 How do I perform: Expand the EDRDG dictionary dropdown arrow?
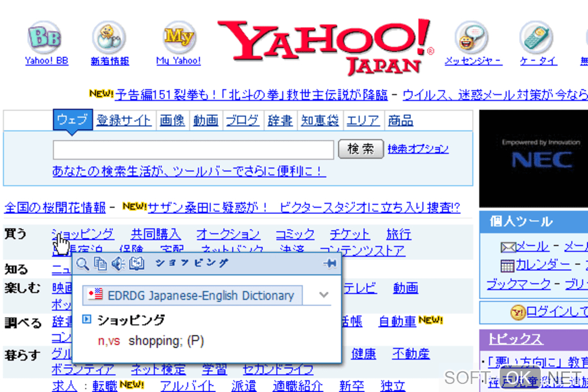pos(324,295)
